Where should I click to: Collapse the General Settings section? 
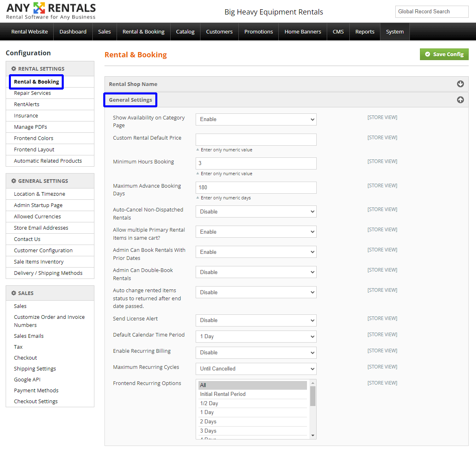(x=460, y=100)
